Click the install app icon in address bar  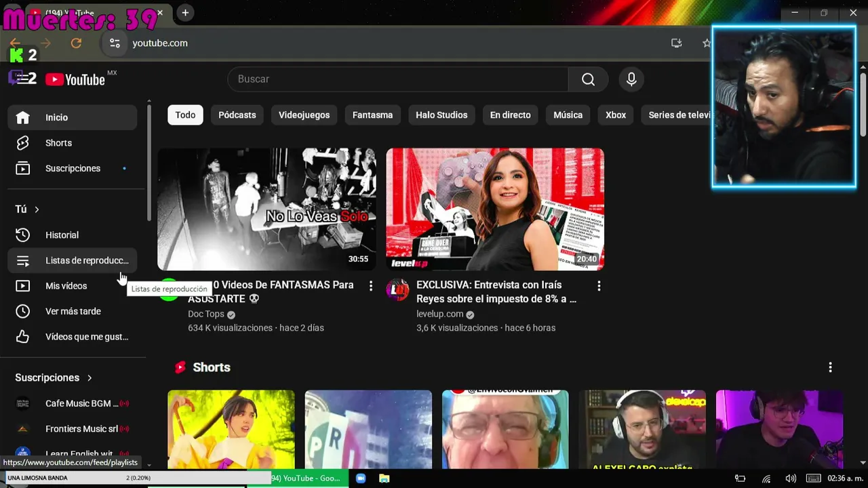(676, 43)
